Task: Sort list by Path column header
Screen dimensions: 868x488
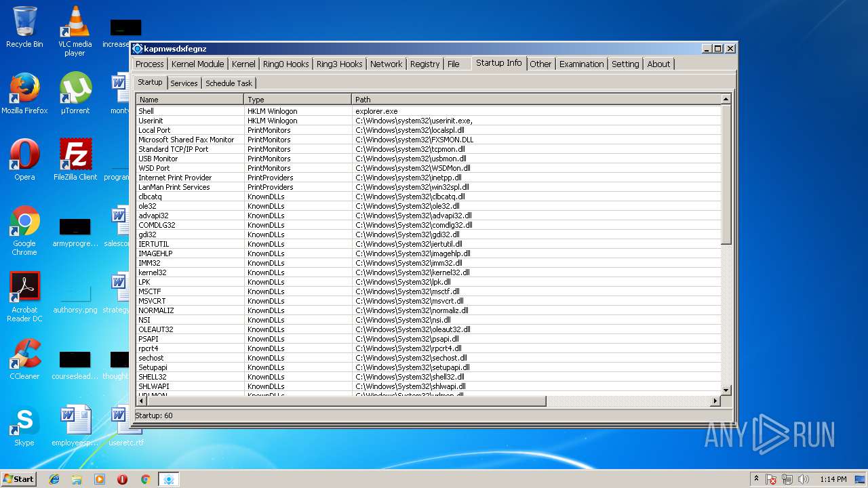Action: click(x=536, y=100)
